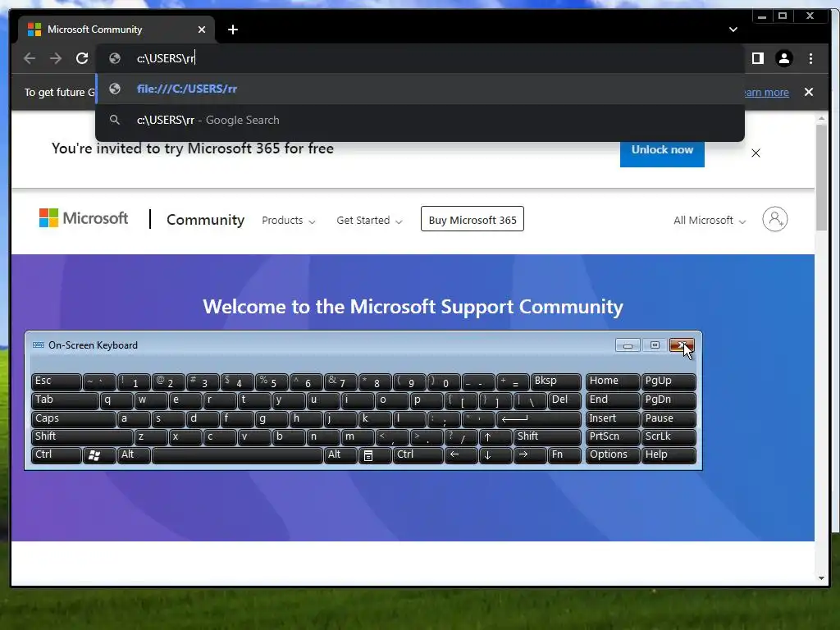Click the Pause key on On-Screen Keyboard
The height and width of the screenshot is (630, 840).
[669, 419]
